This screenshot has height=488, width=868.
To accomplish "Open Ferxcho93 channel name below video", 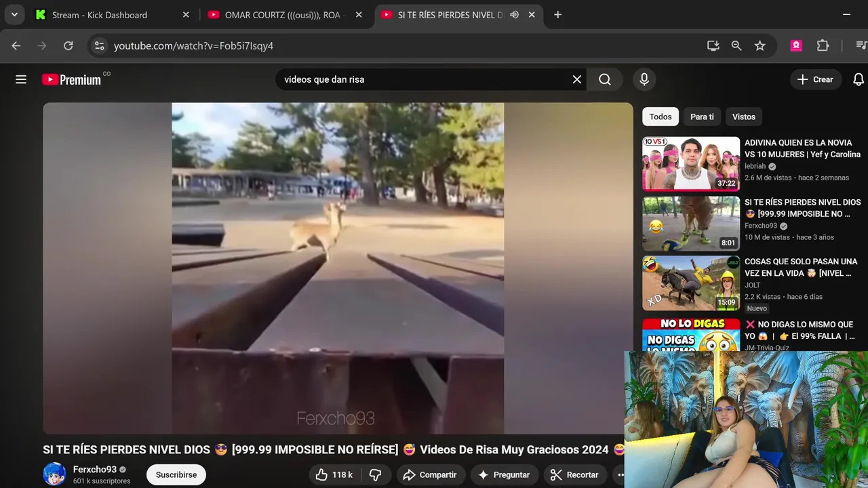I will point(95,469).
